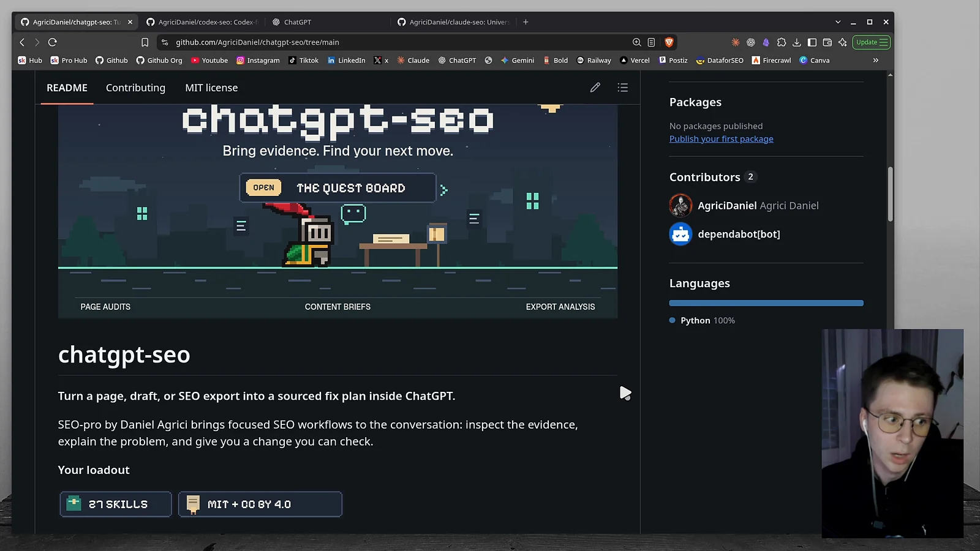Close the chatgpt-seo browser tab

(130, 22)
